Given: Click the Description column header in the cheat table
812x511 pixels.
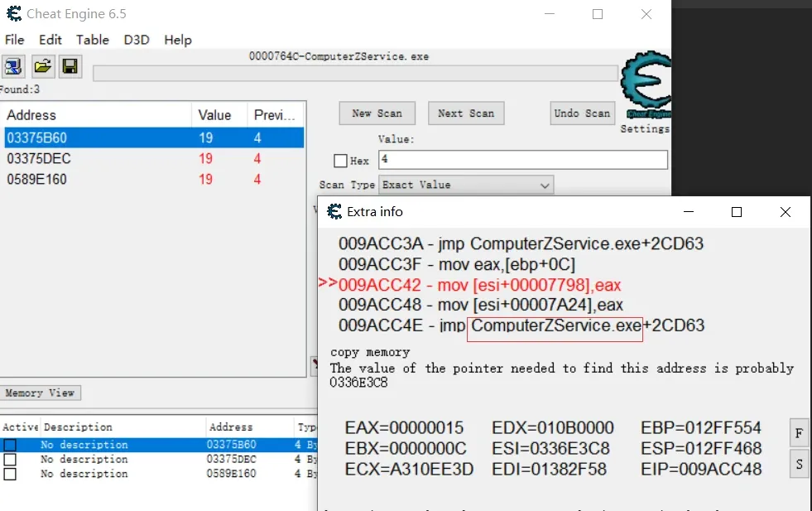Looking at the screenshot, I should click(x=123, y=427).
